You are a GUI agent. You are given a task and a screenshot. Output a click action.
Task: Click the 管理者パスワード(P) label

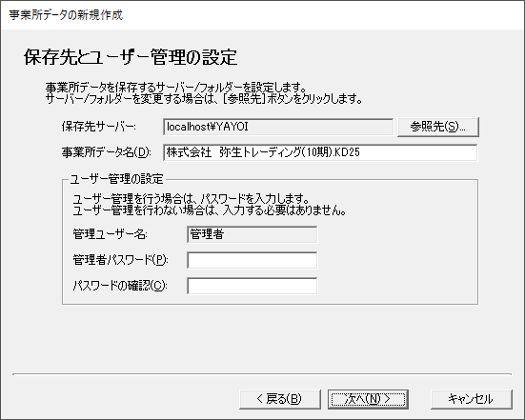tap(121, 260)
